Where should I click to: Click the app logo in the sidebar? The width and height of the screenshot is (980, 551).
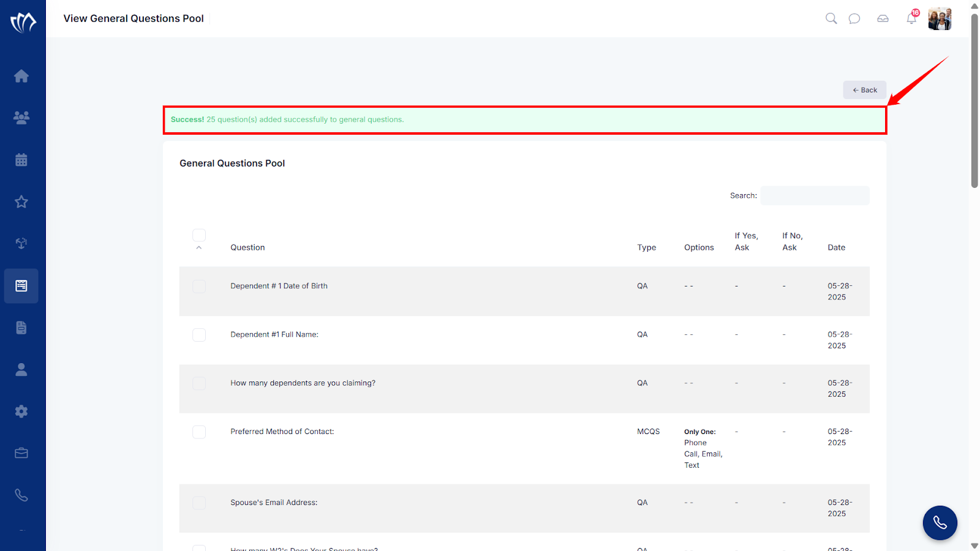pyautogui.click(x=23, y=23)
